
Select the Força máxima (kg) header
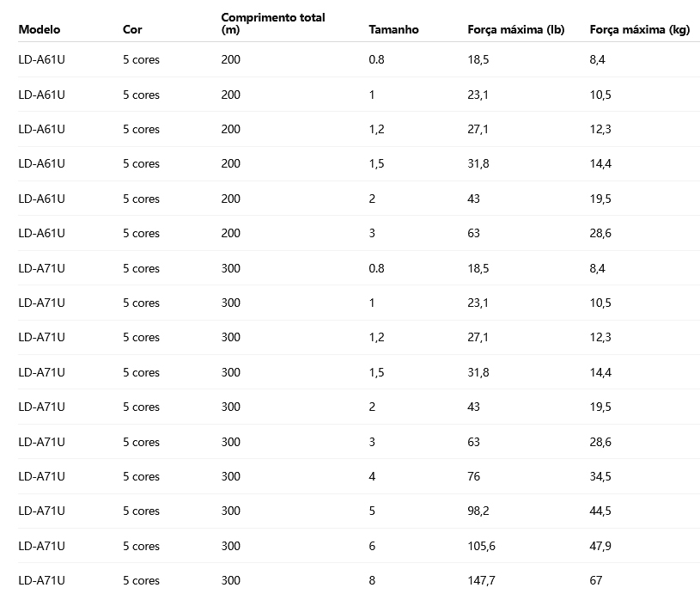pyautogui.click(x=639, y=29)
